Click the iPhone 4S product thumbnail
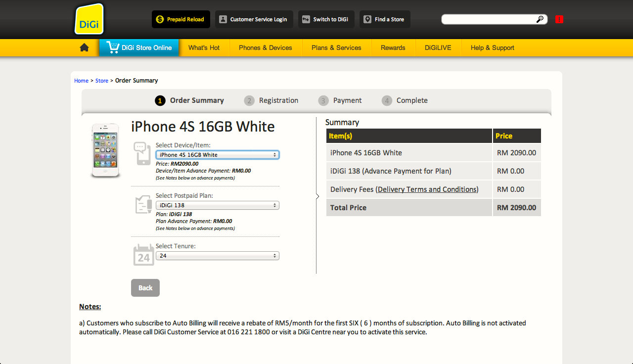The image size is (633, 364). pos(105,151)
